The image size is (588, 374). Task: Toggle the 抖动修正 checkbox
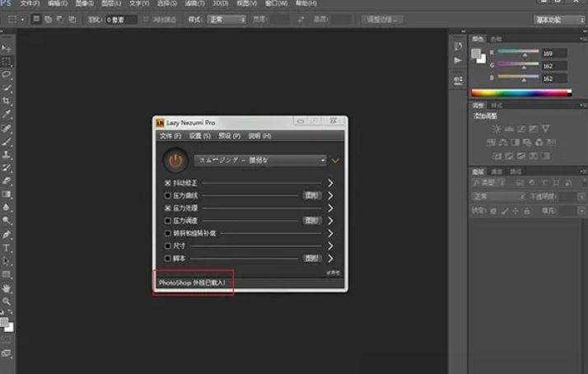click(168, 183)
